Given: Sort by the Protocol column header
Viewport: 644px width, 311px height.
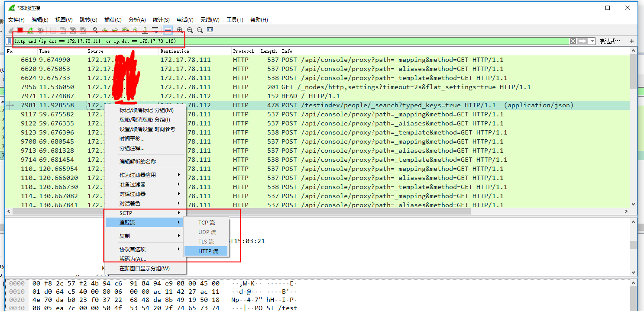Looking at the screenshot, I should [245, 51].
